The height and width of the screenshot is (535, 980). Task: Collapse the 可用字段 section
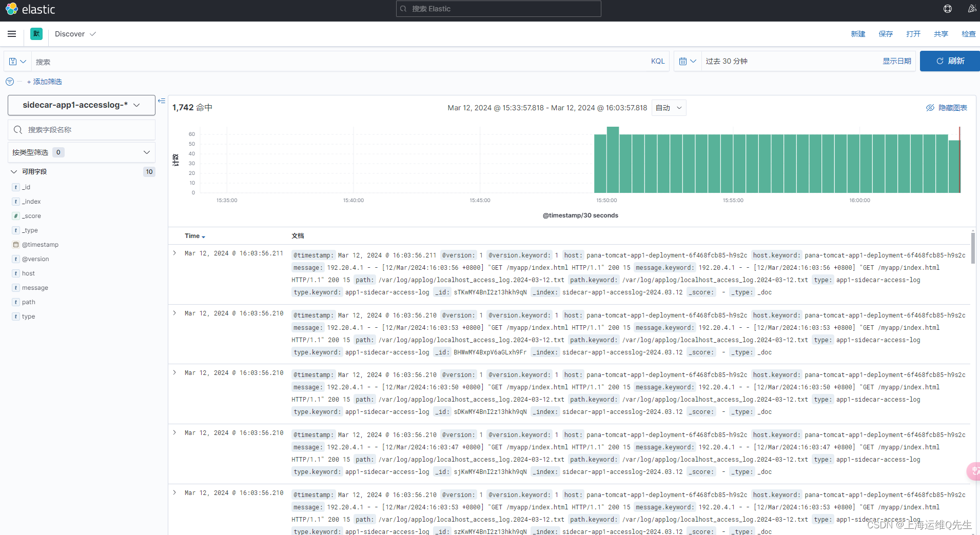coord(14,172)
